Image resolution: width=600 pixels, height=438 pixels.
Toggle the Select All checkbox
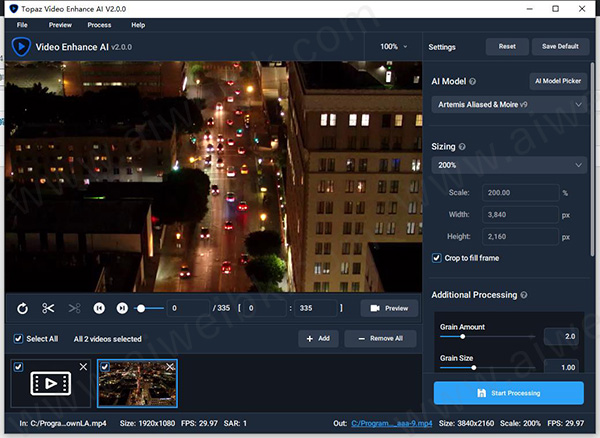(x=18, y=339)
